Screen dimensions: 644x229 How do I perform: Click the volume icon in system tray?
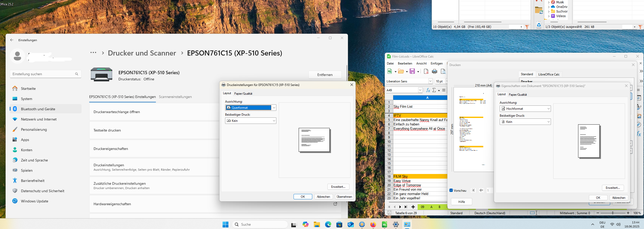point(618,224)
